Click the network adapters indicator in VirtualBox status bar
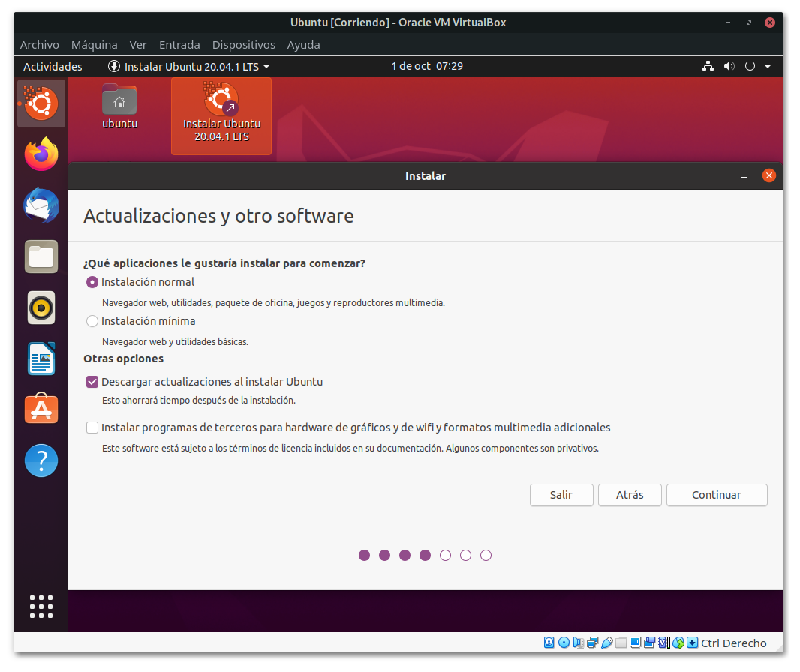800x672 pixels. tap(592, 643)
